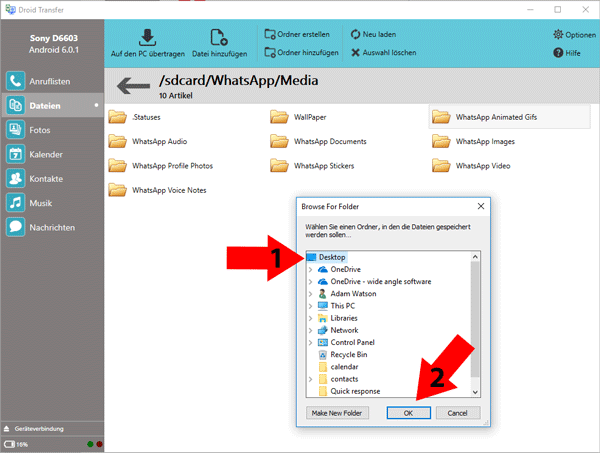Close the Browse For Folder dialog

point(481,206)
